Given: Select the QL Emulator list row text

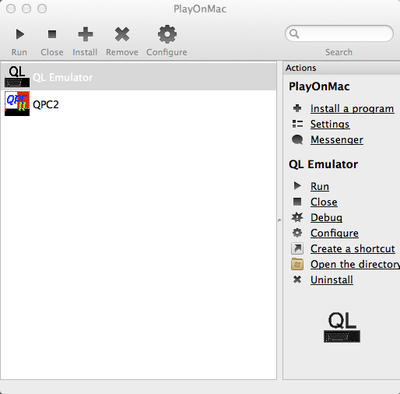Looking at the screenshot, I should point(63,77).
